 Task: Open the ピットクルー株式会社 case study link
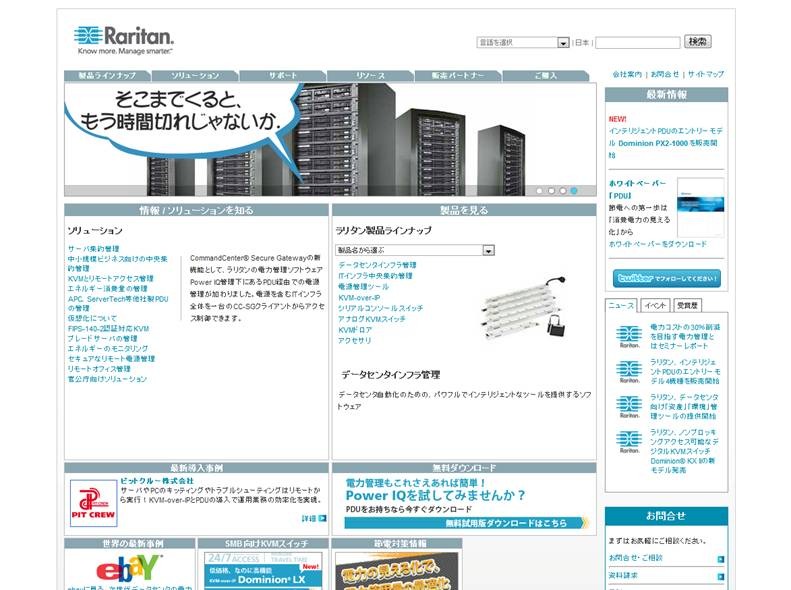pyautogui.click(x=157, y=481)
